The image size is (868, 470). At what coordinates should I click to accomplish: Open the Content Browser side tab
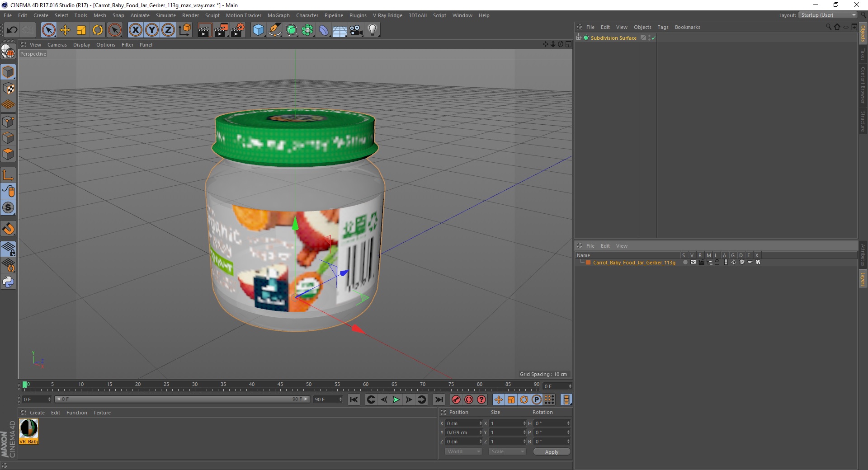pyautogui.click(x=863, y=85)
